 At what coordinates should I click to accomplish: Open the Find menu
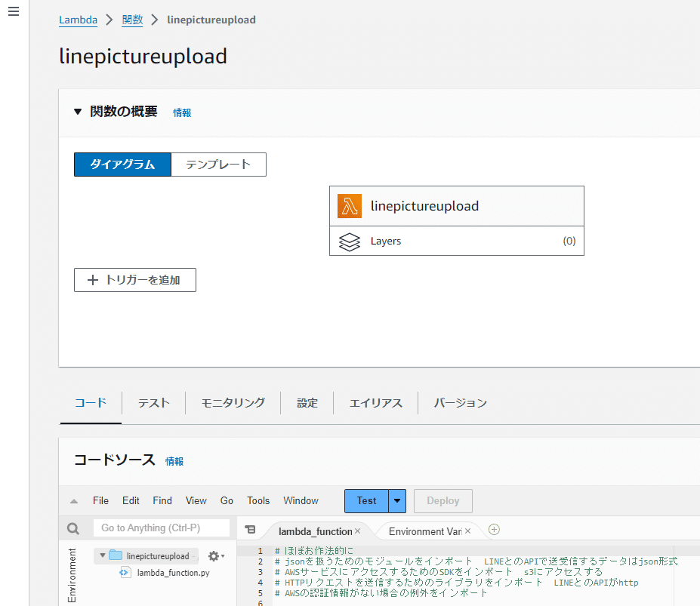(x=162, y=500)
